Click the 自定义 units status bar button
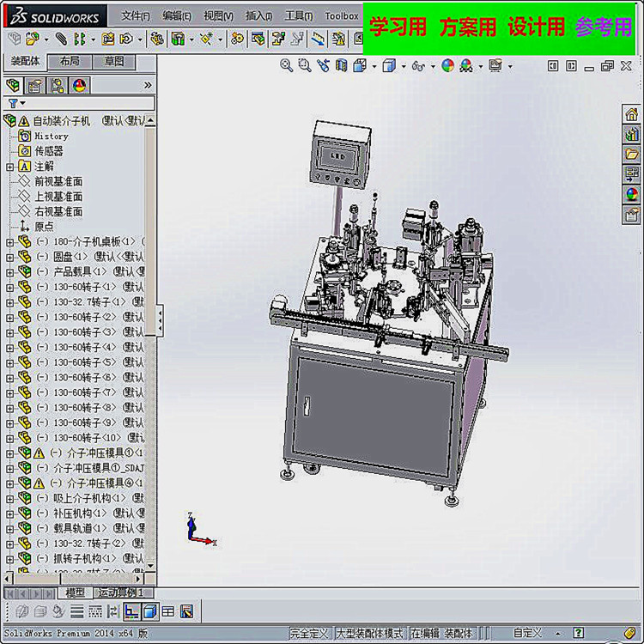The image size is (644, 644). tap(527, 633)
